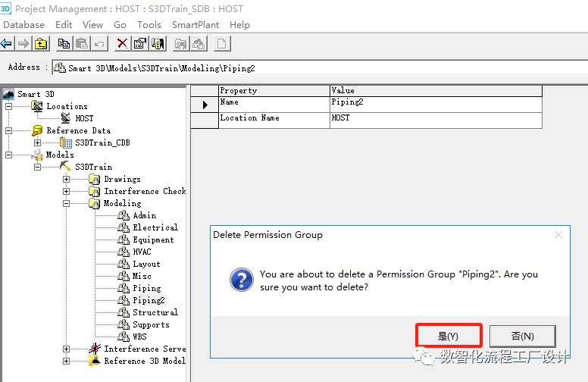Click the S3DTrain model pickaxe icon
The image size is (588, 382).
click(66, 167)
